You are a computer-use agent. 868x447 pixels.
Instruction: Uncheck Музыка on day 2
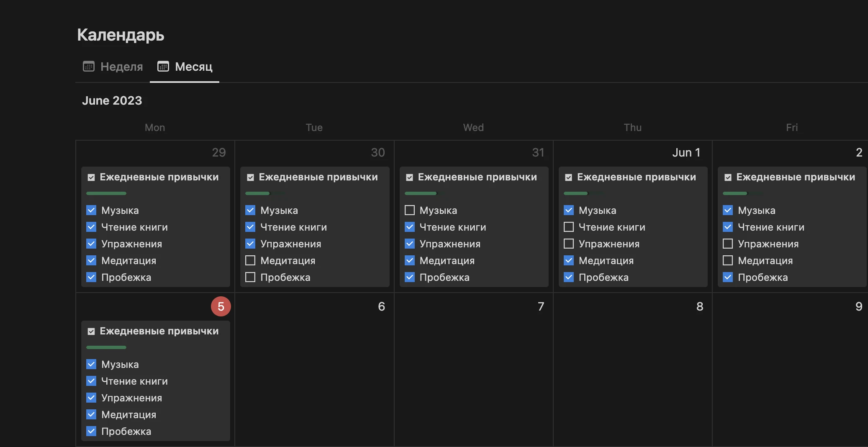(x=728, y=210)
